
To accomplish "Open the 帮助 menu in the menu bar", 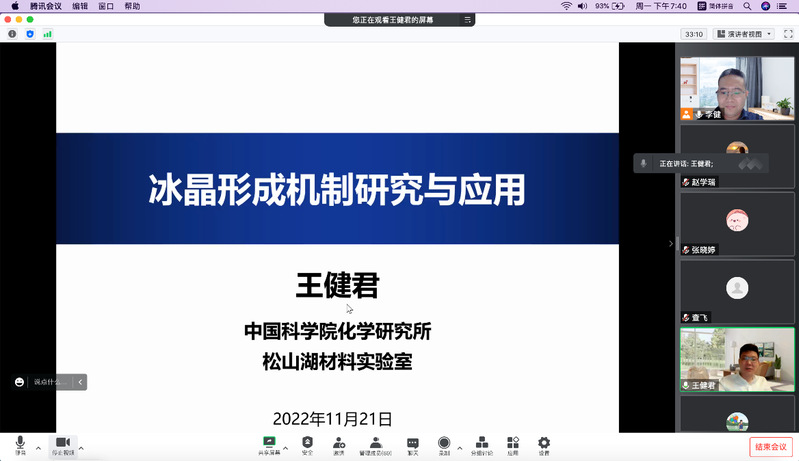I will click(132, 6).
